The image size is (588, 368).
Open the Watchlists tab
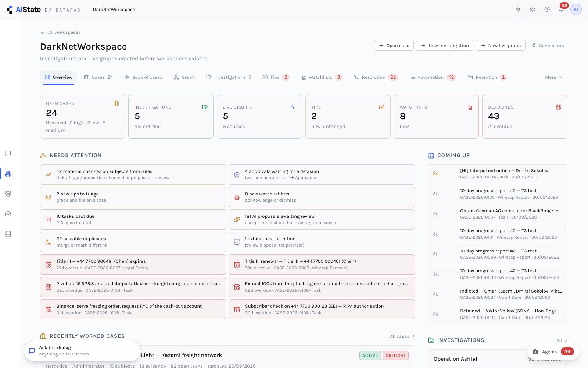coord(322,77)
